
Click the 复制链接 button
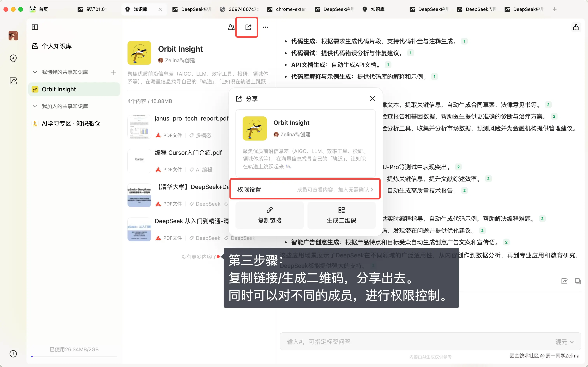[269, 215]
